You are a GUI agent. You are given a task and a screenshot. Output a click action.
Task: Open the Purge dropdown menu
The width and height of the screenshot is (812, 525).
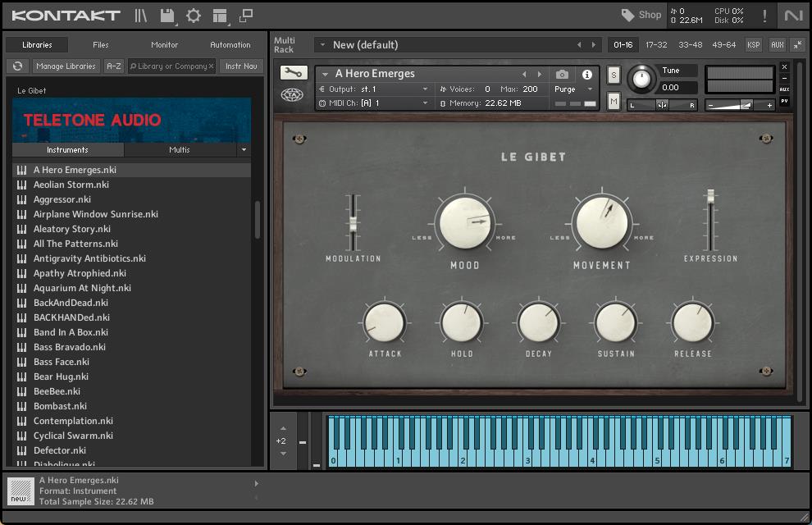[573, 89]
